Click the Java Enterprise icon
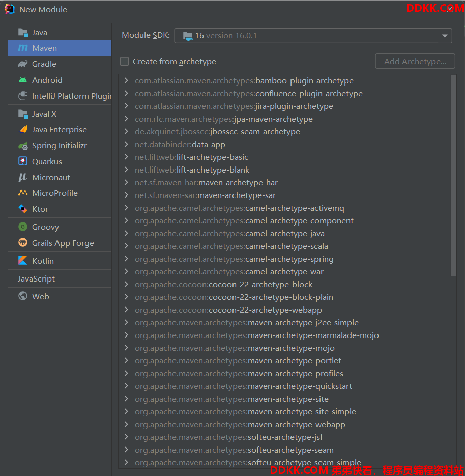The width and height of the screenshot is (465, 476). [x=23, y=129]
